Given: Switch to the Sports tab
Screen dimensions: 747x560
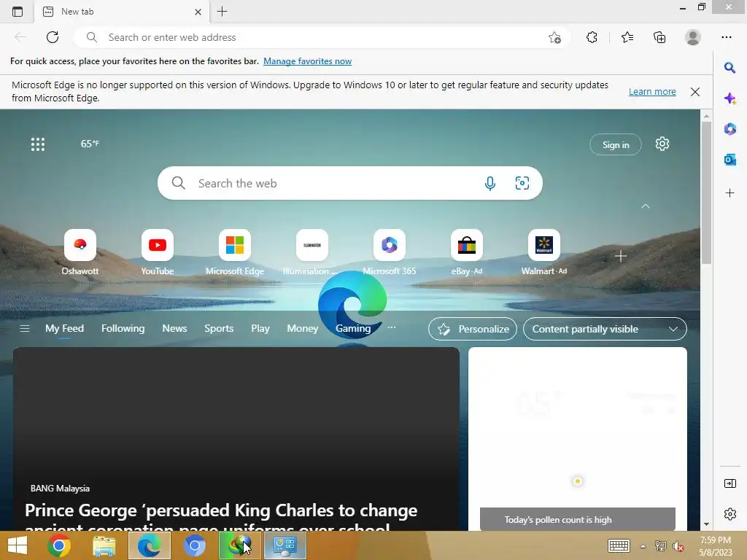Looking at the screenshot, I should pos(219,329).
